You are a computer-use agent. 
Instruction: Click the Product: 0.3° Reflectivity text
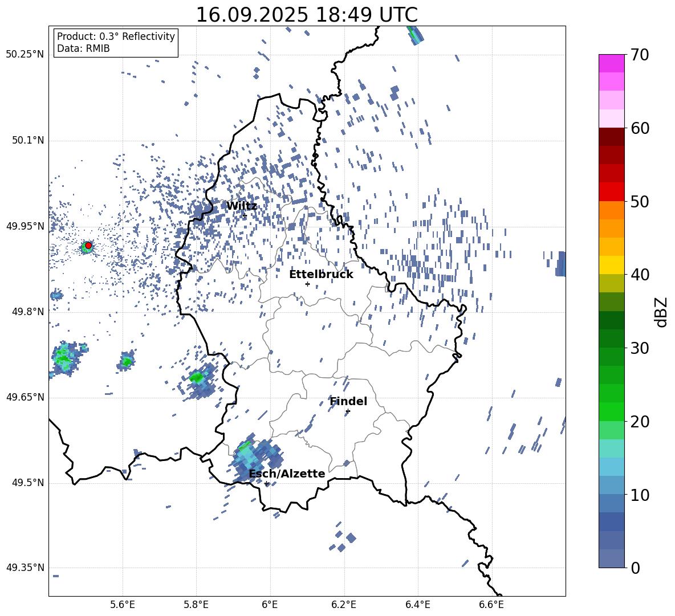(x=116, y=36)
